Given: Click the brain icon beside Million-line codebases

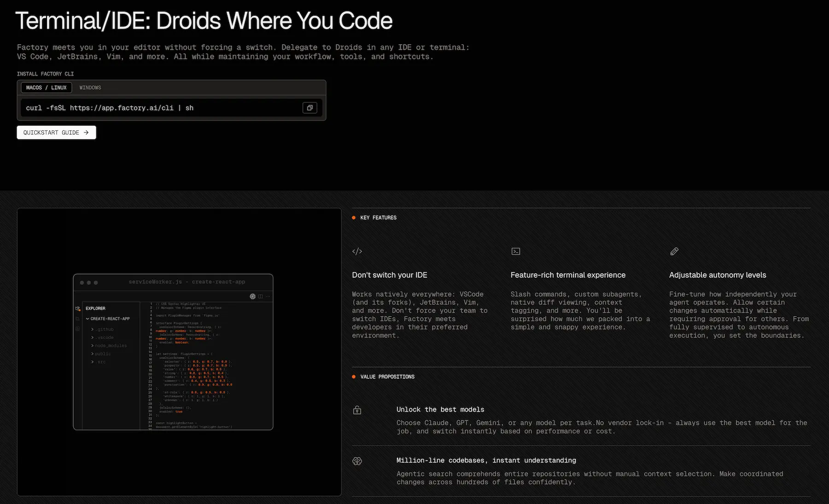Looking at the screenshot, I should pyautogui.click(x=357, y=461).
